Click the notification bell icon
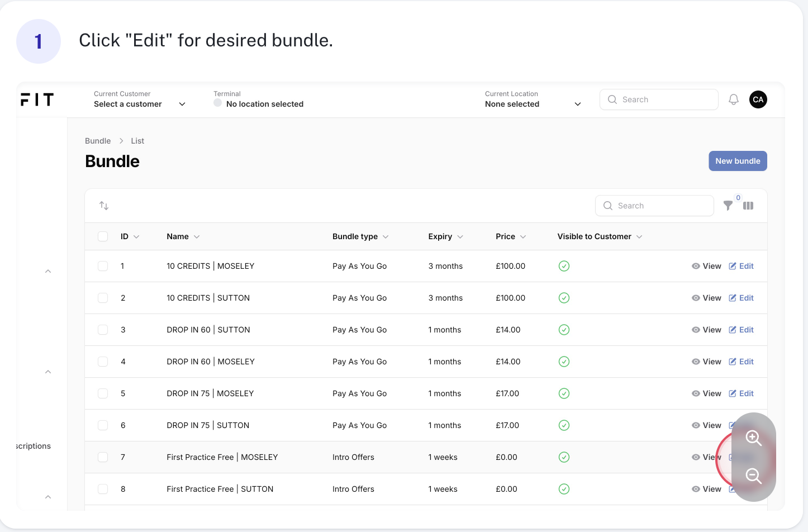This screenshot has width=808, height=532. point(734,99)
